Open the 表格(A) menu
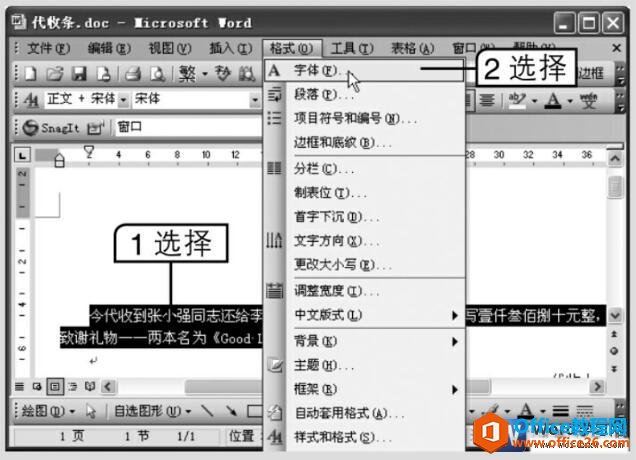Screen dimensions: 636x460 click(x=413, y=48)
